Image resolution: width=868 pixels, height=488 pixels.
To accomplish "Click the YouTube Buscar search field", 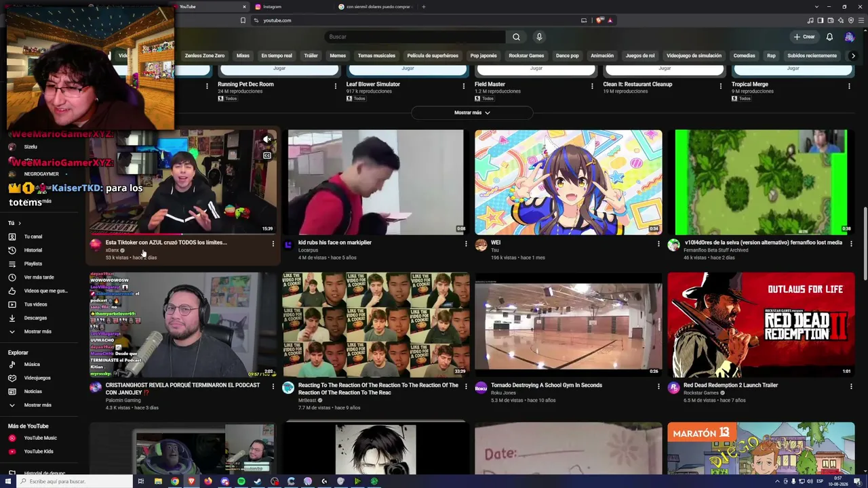I will coord(415,37).
